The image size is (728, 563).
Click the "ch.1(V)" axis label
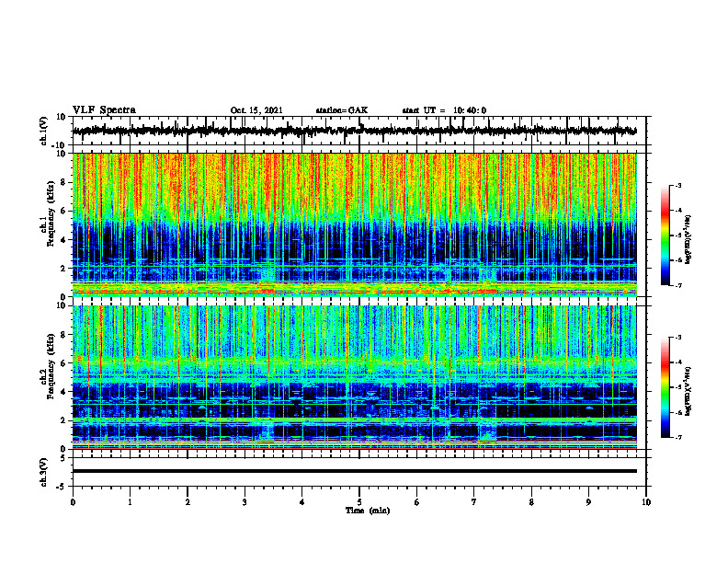(x=44, y=131)
